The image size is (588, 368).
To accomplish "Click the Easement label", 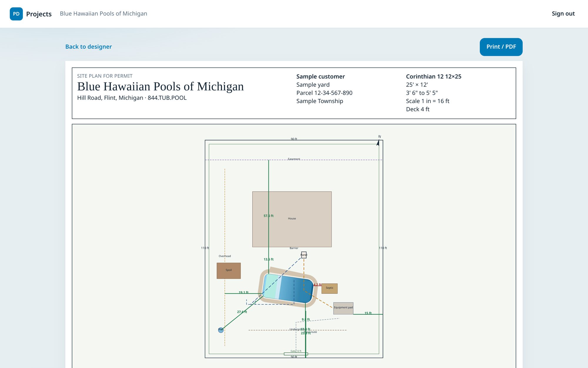I will click(x=294, y=159).
